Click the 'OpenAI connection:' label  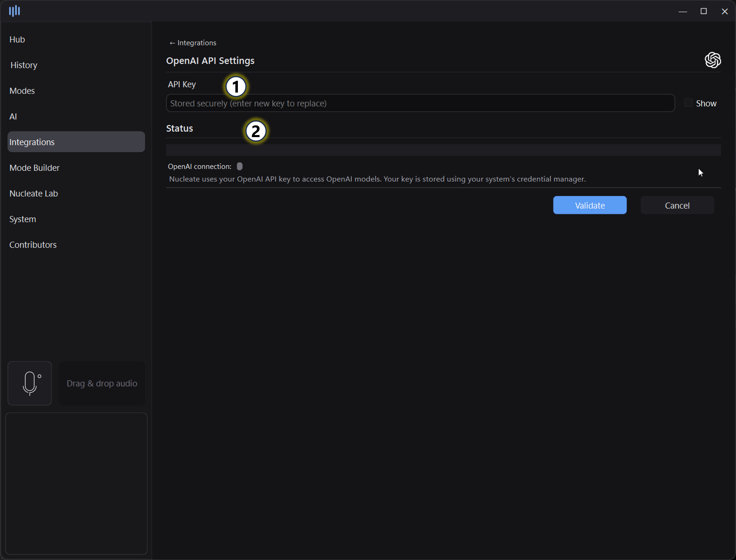pyautogui.click(x=199, y=166)
